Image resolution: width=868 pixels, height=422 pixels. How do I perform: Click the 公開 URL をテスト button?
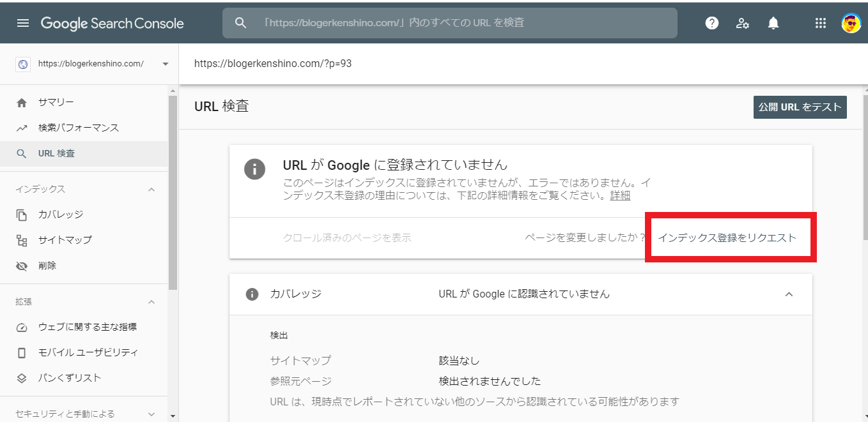click(x=800, y=107)
